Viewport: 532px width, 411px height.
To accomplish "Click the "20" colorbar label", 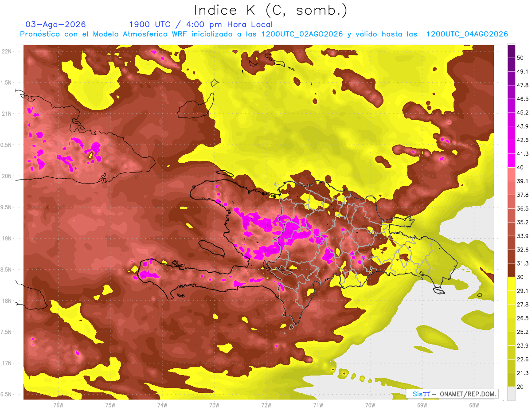I will (521, 387).
